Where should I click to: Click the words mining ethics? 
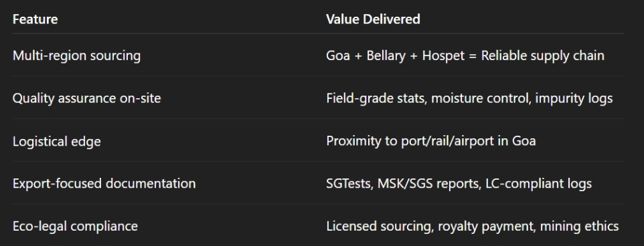pos(579,227)
